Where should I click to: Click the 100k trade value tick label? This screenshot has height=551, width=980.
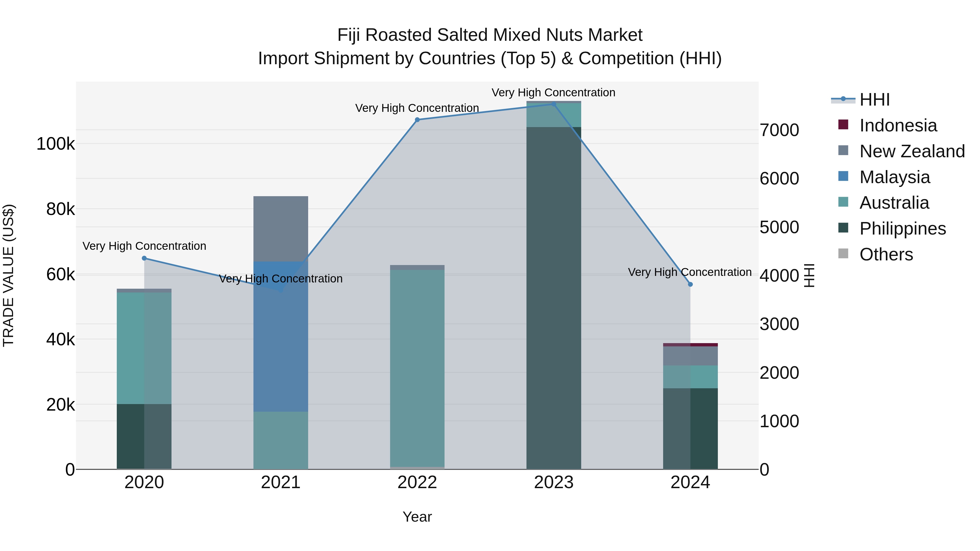click(56, 144)
